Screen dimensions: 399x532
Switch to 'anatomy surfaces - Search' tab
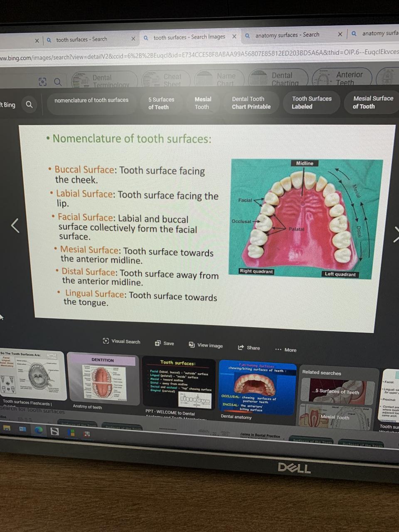pos(287,35)
